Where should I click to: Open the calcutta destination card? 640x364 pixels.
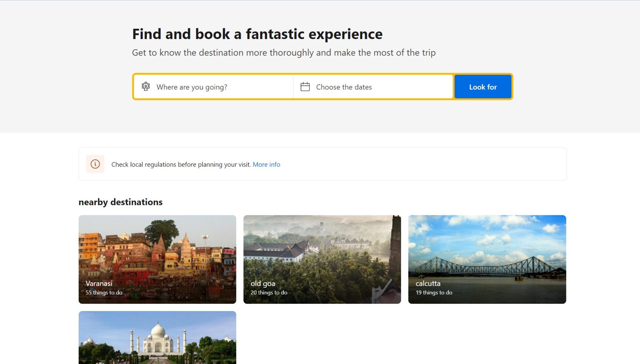pos(487,253)
